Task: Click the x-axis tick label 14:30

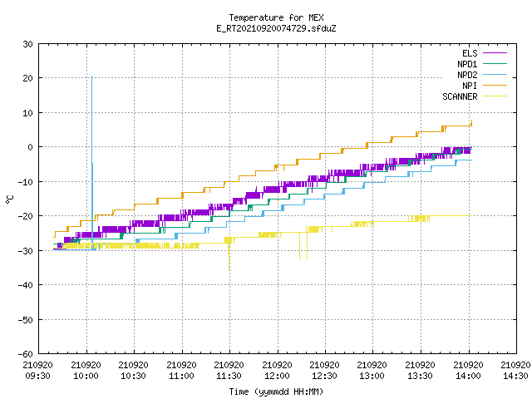Action: tap(516, 376)
